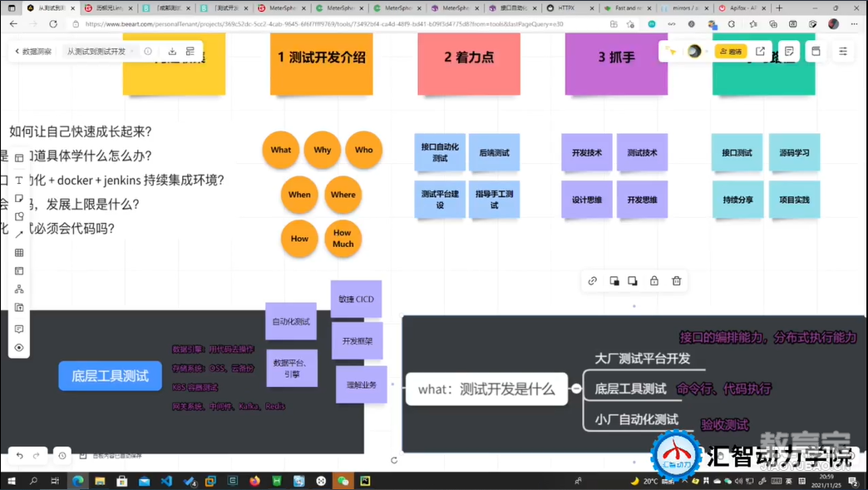Viewport: 868px width, 490px height.
Task: Undo the last board action
Action: pyautogui.click(x=19, y=455)
